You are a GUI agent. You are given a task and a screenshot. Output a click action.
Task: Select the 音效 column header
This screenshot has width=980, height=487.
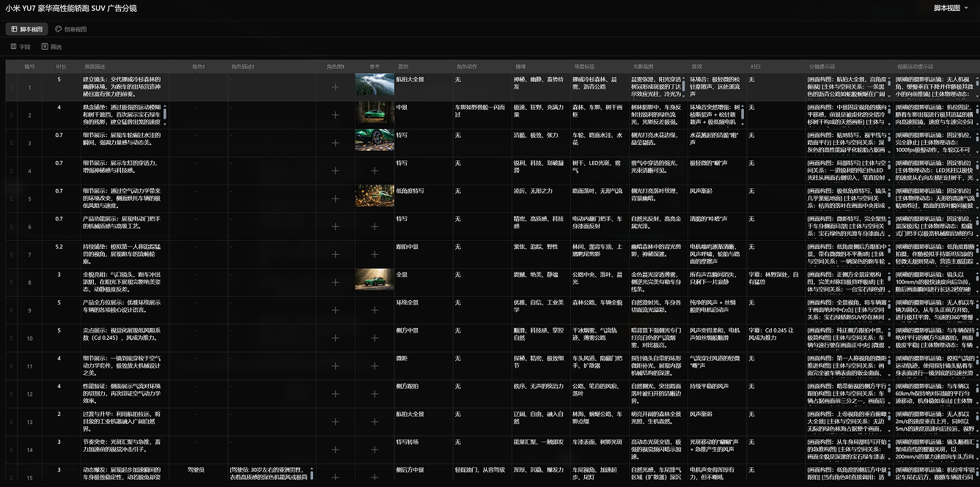(x=717, y=67)
